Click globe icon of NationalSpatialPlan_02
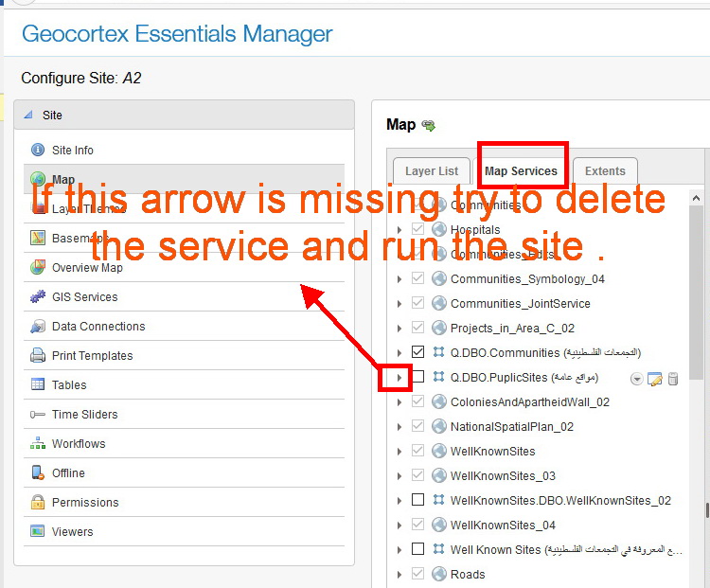710x588 pixels. pyautogui.click(x=438, y=426)
